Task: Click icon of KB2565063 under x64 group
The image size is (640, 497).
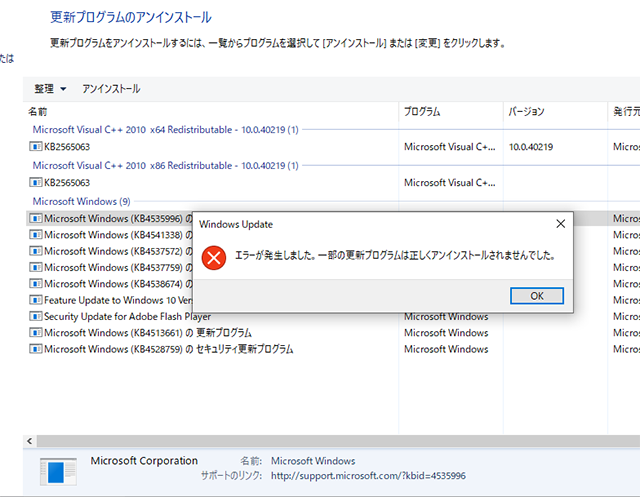Action: (36, 146)
